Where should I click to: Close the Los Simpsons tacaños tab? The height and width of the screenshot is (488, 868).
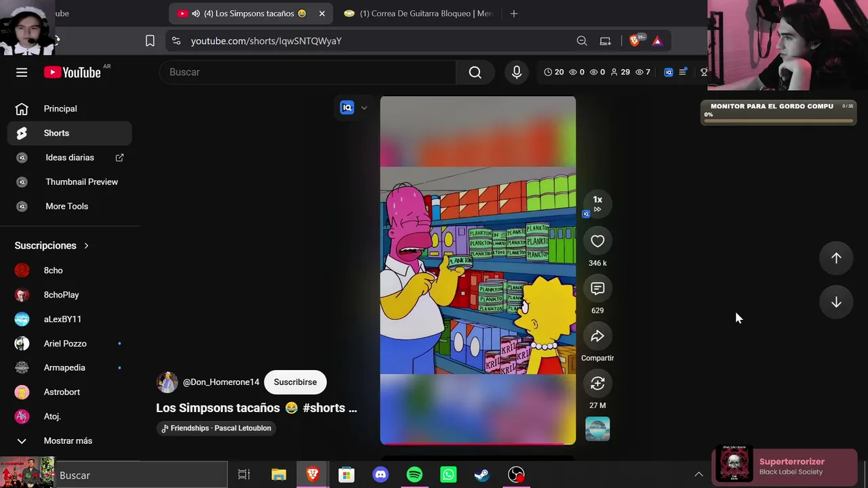pos(322,14)
